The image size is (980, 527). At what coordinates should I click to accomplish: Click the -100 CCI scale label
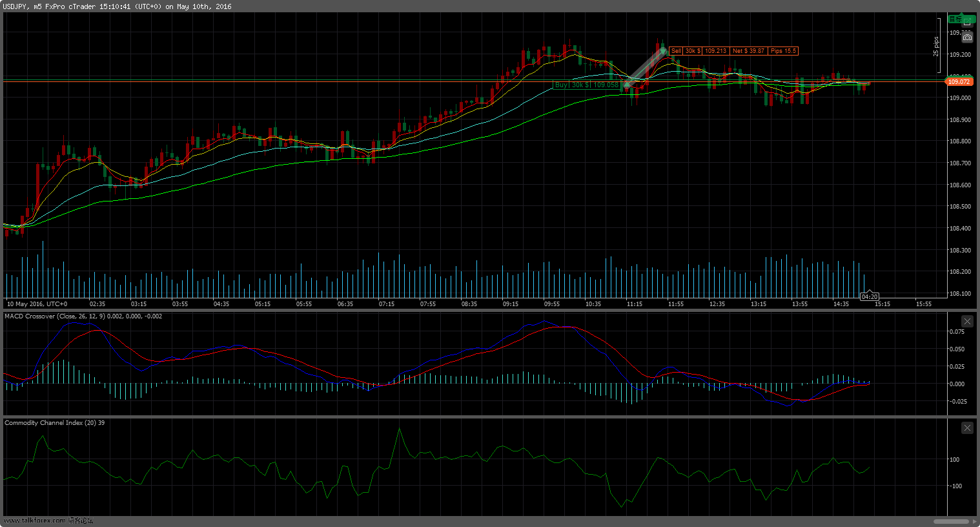[x=954, y=486]
